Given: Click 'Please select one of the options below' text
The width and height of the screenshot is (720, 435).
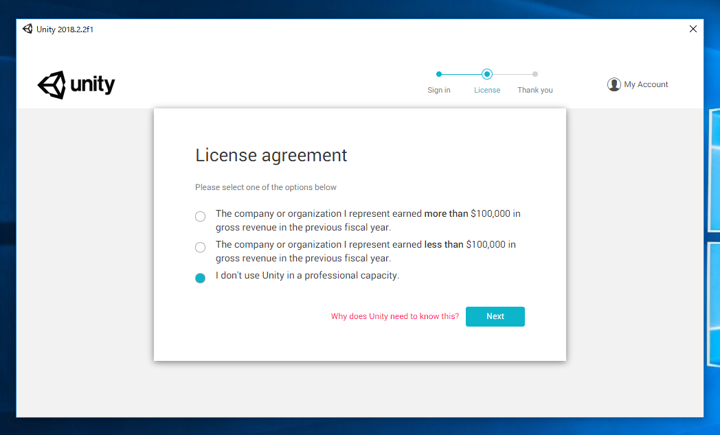Looking at the screenshot, I should [x=265, y=187].
